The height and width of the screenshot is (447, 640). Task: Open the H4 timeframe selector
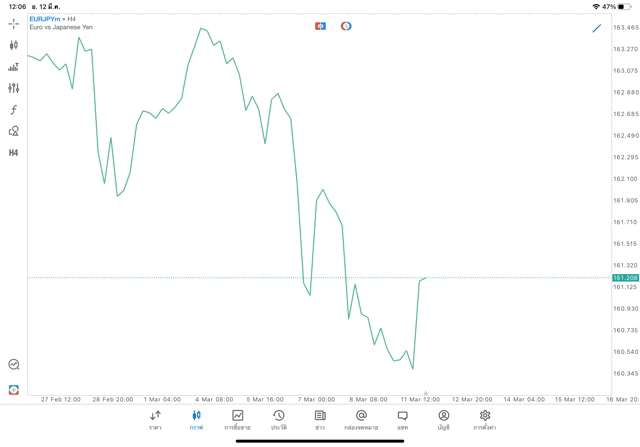pos(13,153)
